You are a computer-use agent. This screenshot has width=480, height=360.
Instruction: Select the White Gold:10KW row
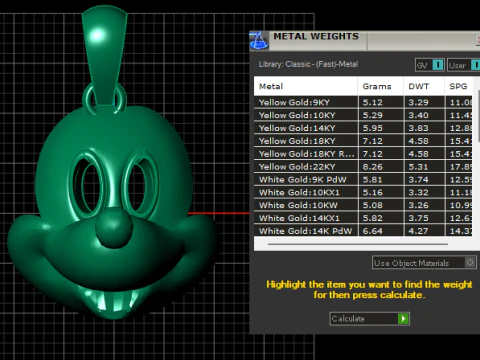(363, 205)
